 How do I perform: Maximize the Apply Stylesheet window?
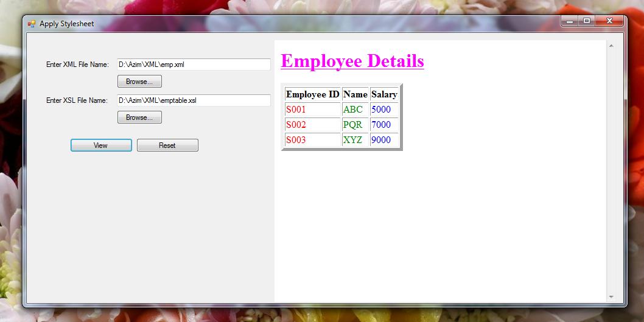587,21
